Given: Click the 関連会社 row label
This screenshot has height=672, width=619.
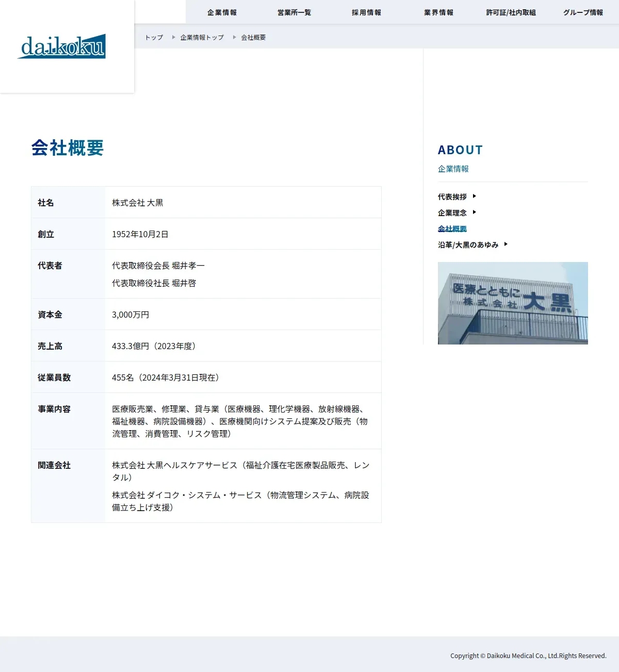Looking at the screenshot, I should click(54, 465).
